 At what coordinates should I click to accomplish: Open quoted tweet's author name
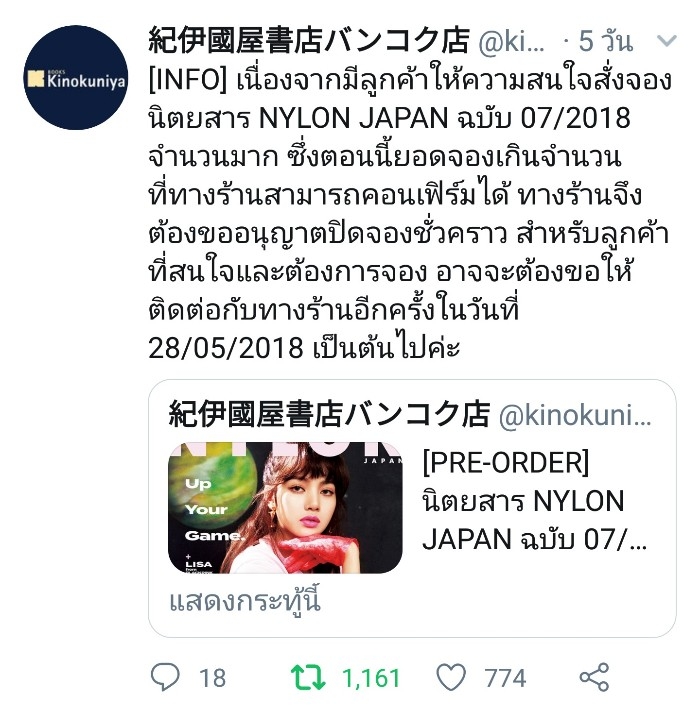329,414
